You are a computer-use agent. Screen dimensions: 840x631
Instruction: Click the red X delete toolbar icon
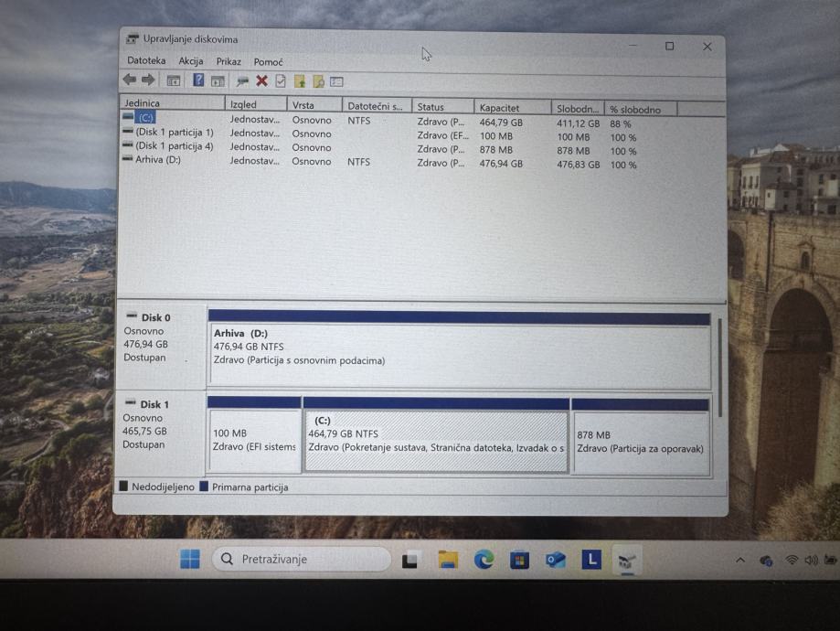click(x=261, y=81)
